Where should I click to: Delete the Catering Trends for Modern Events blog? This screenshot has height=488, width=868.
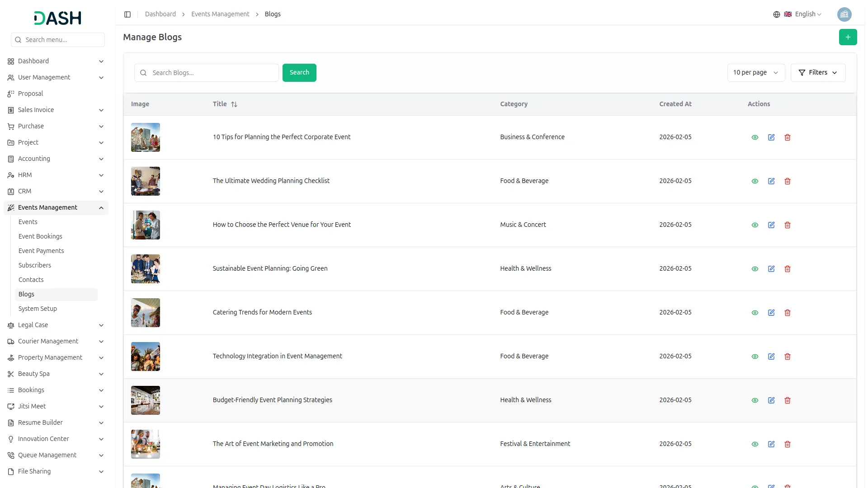click(x=788, y=313)
